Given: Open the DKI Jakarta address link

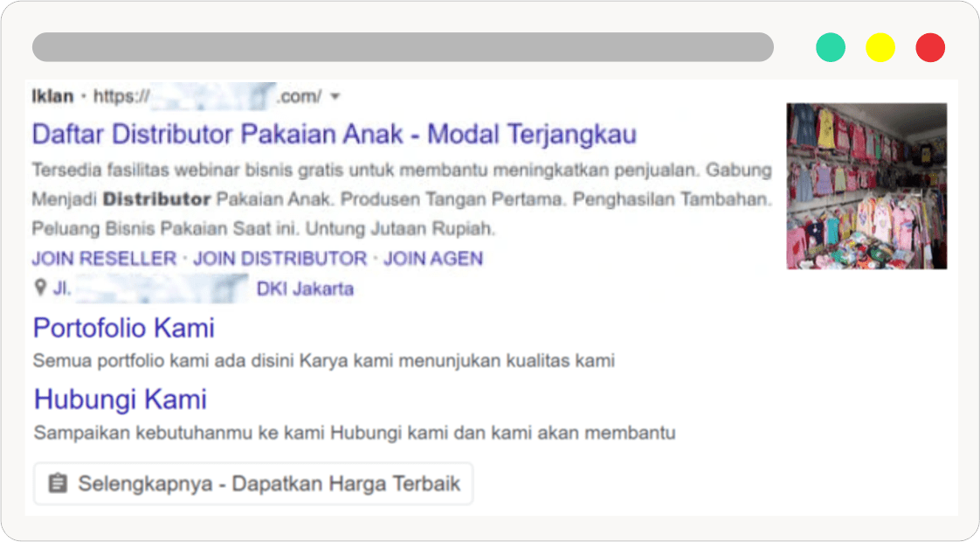Looking at the screenshot, I should click(x=305, y=288).
